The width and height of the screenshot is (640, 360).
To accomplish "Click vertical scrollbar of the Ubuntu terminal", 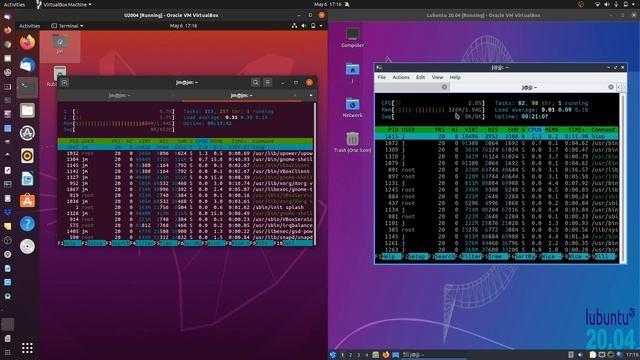I will (x=315, y=173).
